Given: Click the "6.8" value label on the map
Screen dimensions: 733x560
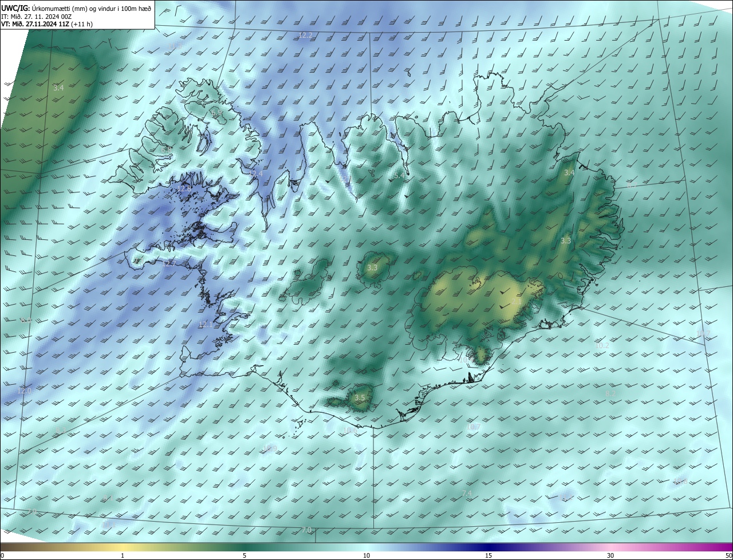Looking at the screenshot, I should click(x=166, y=149).
